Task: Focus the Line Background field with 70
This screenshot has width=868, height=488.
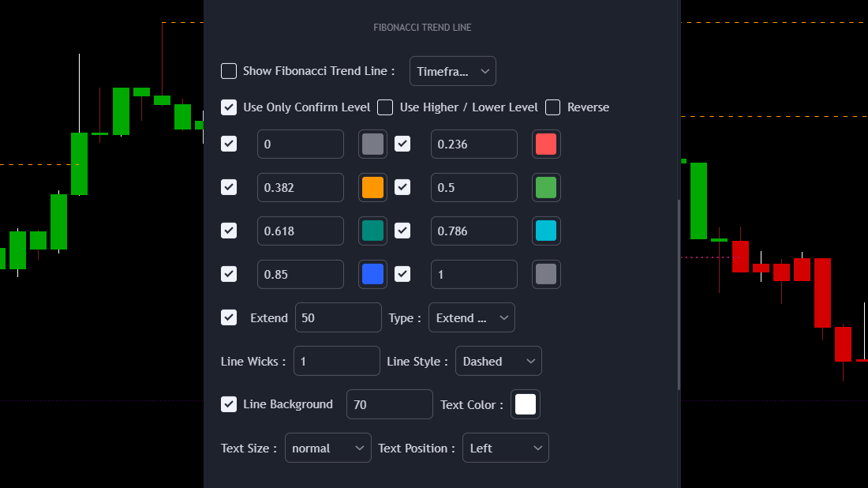Action: (389, 404)
